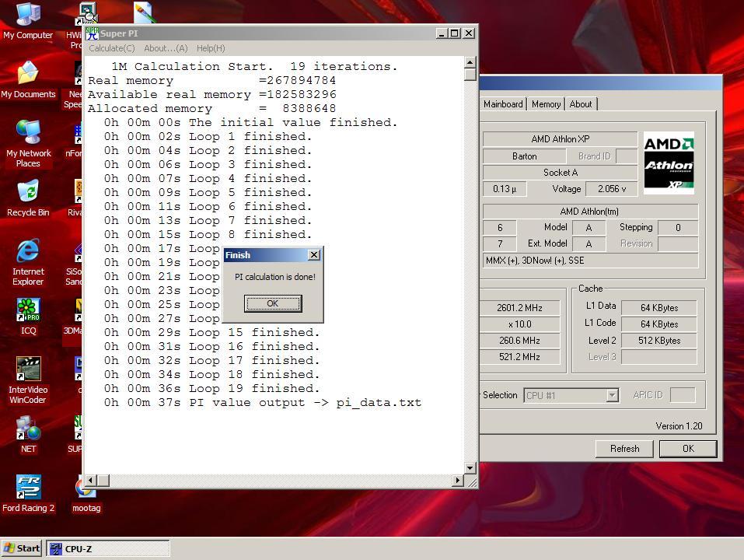Click Super PI vertical scrollbar up arrow
Viewport: 744px width, 560px height.
470,63
